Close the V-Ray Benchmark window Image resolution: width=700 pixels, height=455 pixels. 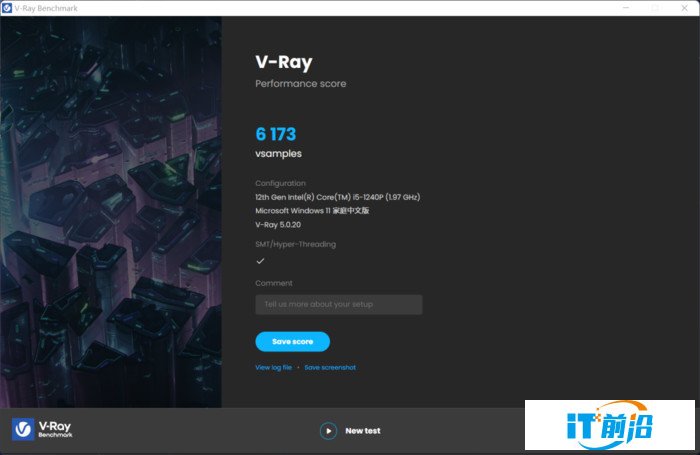[x=684, y=8]
